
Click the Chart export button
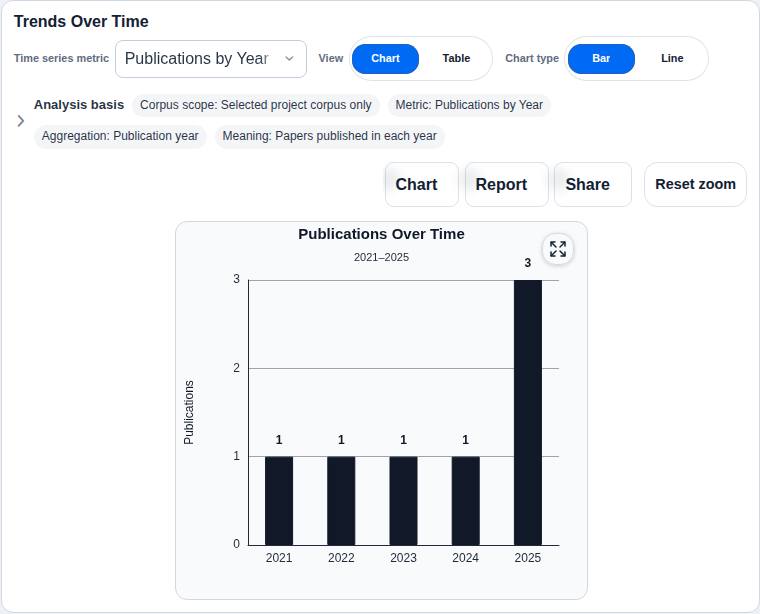(x=422, y=185)
